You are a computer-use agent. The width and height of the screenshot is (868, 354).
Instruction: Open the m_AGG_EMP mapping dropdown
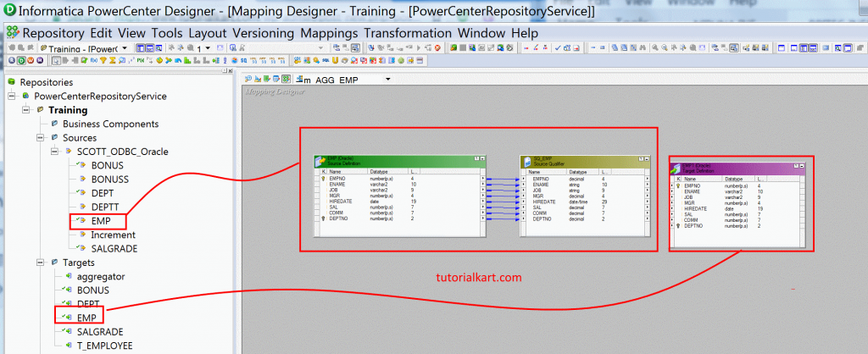tap(388, 79)
